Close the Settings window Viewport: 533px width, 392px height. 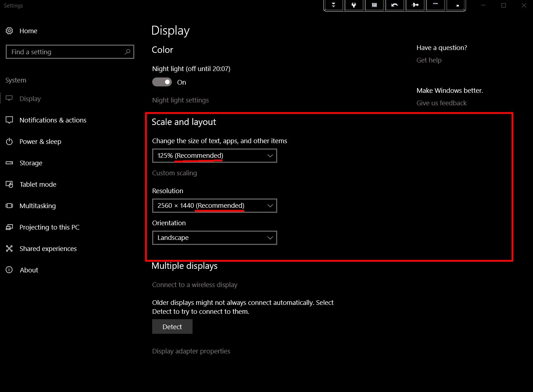pyautogui.click(x=524, y=5)
